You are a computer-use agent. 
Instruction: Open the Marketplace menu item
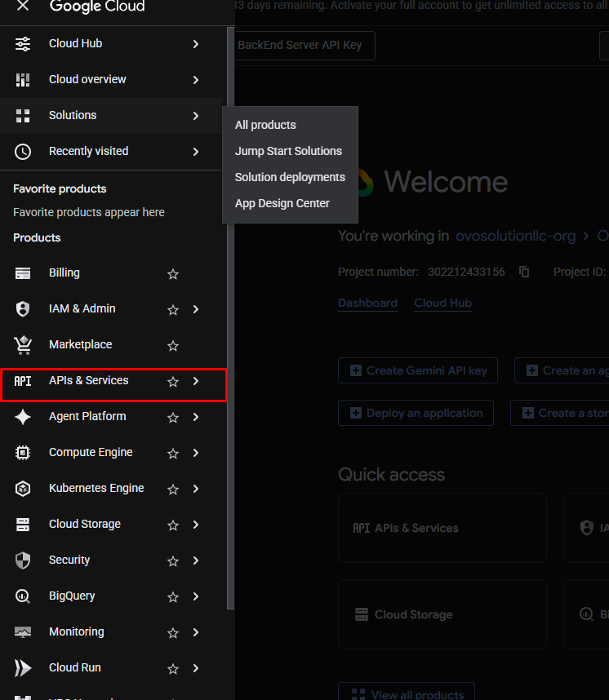tap(111, 344)
